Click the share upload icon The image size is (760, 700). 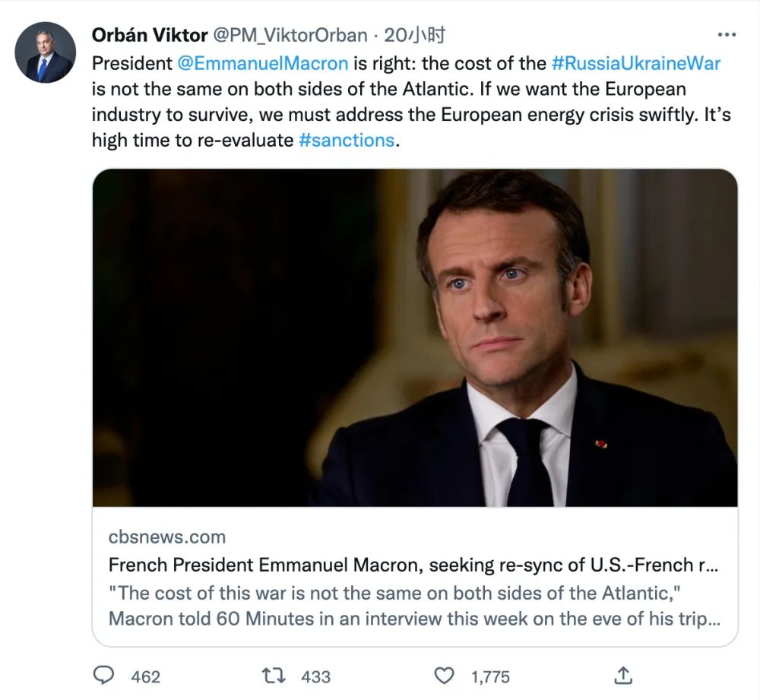[x=623, y=675]
